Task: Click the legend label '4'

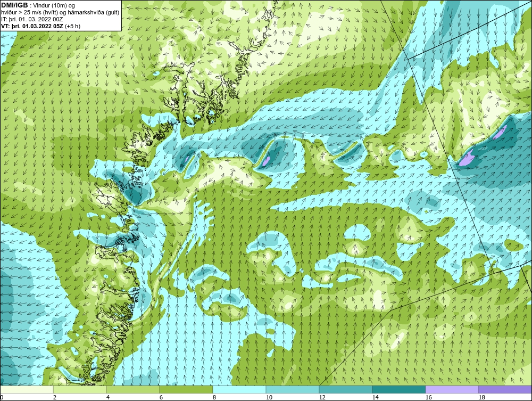Action: click(x=108, y=397)
